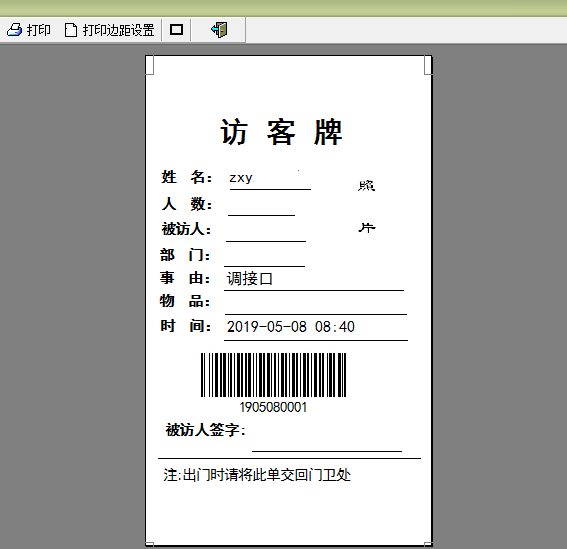Click the square full-page view icon
Viewport: 567px width, 549px height.
pos(176,30)
